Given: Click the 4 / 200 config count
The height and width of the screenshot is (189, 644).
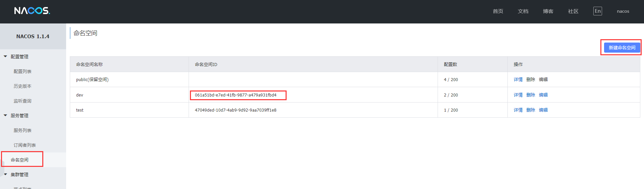Looking at the screenshot, I should (451, 79).
